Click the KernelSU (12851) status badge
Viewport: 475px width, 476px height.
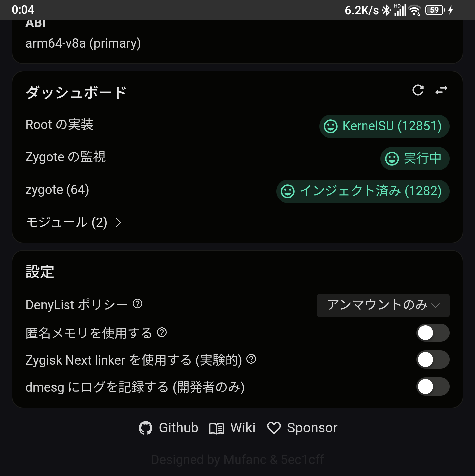[x=384, y=126]
